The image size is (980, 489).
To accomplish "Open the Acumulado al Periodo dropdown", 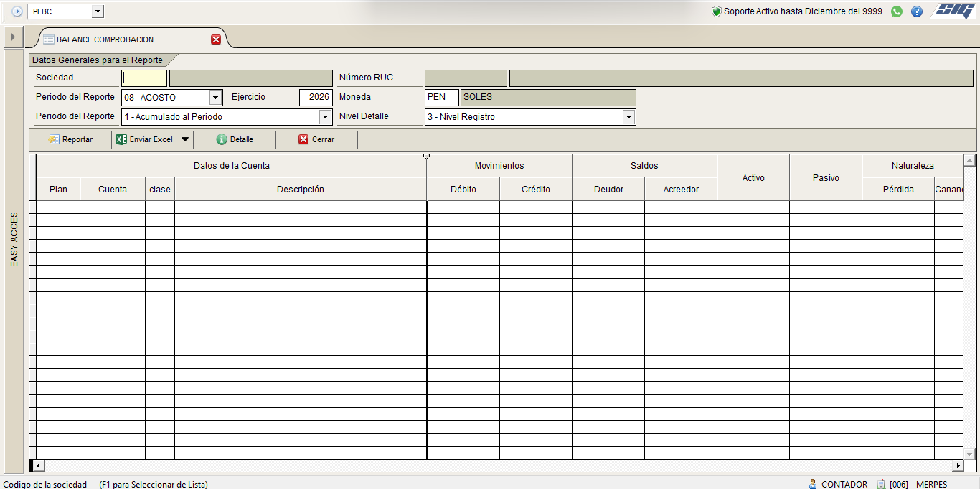I will (x=326, y=116).
